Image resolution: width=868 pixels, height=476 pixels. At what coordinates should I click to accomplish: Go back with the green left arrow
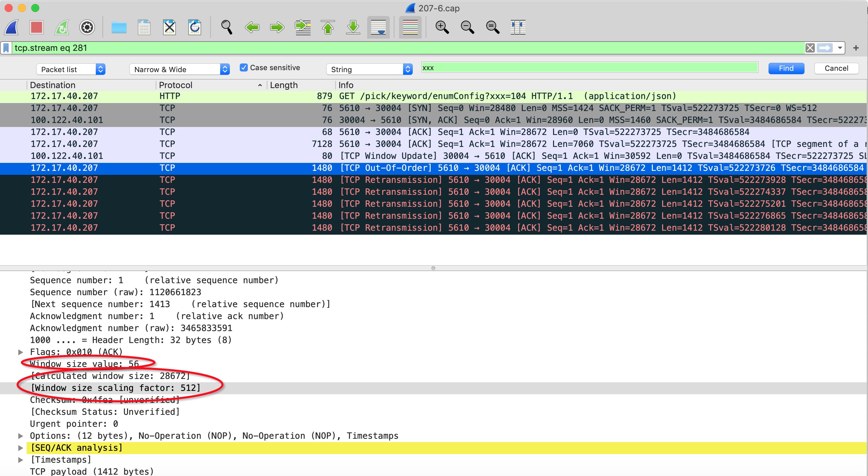252,27
